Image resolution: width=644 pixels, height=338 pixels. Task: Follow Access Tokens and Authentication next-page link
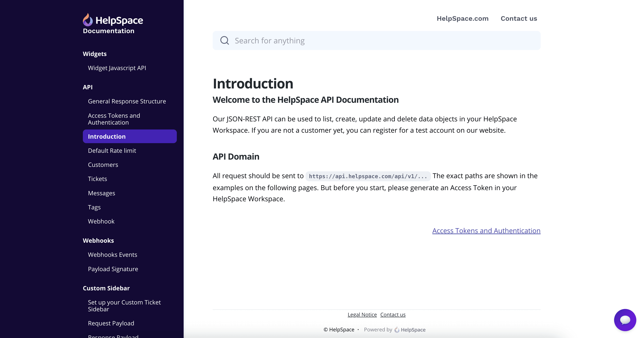(x=486, y=231)
